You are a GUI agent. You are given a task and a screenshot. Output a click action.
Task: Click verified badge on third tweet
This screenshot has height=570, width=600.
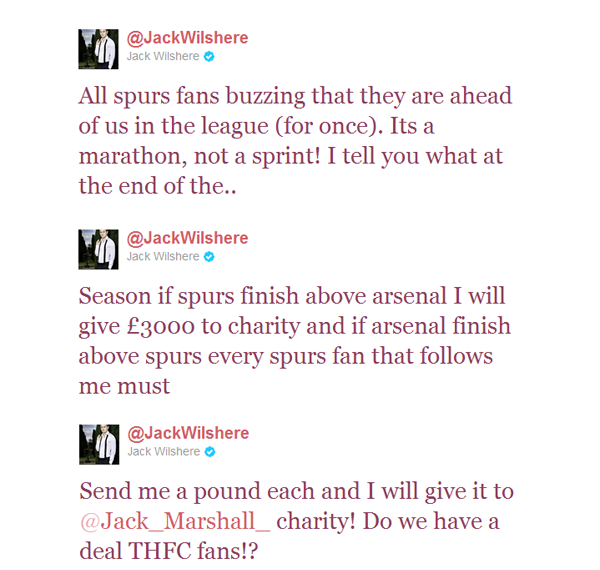(x=210, y=452)
